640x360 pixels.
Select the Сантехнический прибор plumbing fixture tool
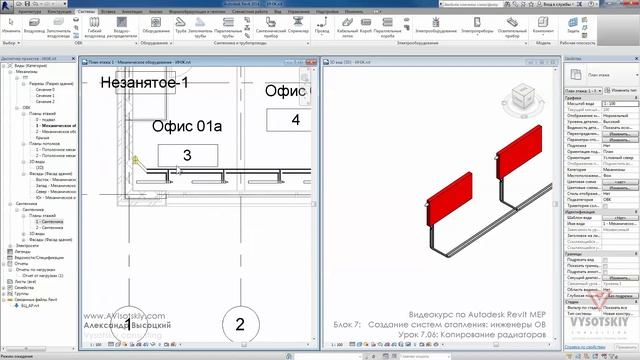271,27
